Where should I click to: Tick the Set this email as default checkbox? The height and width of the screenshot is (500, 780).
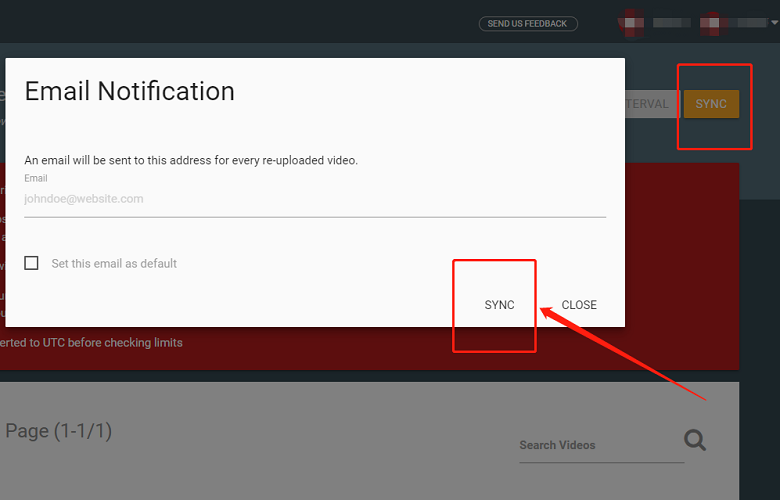(31, 263)
